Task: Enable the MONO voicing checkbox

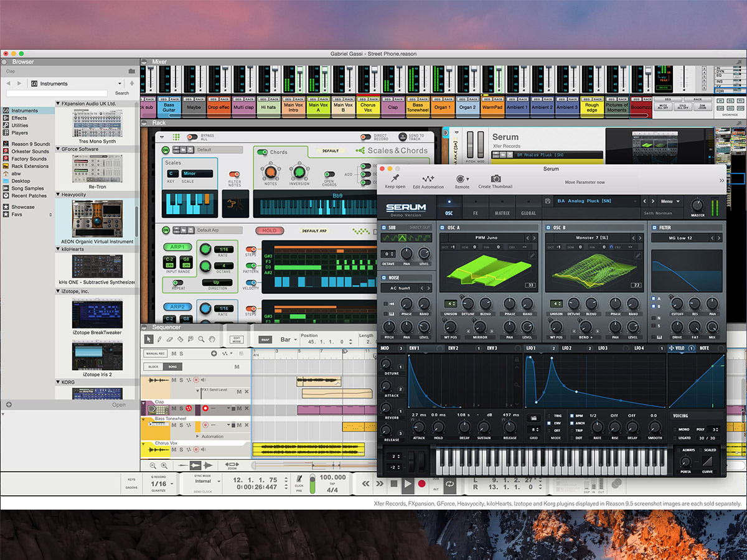Action: pyautogui.click(x=675, y=429)
